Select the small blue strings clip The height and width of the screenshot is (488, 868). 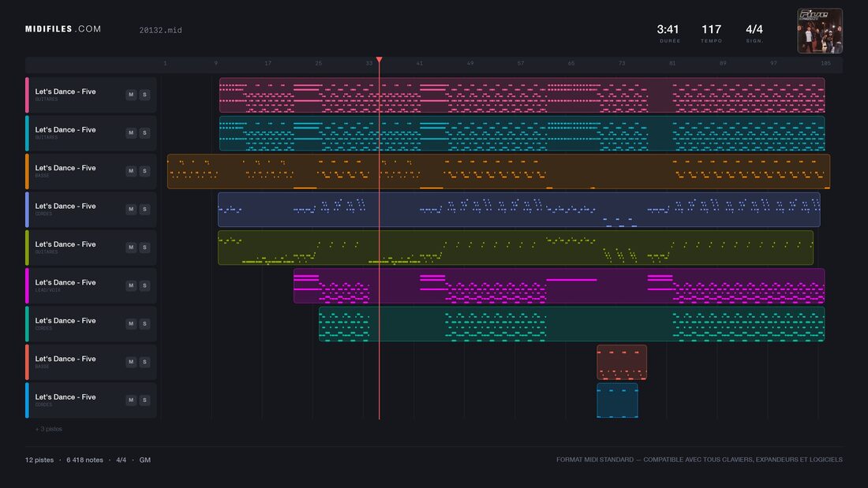[617, 400]
